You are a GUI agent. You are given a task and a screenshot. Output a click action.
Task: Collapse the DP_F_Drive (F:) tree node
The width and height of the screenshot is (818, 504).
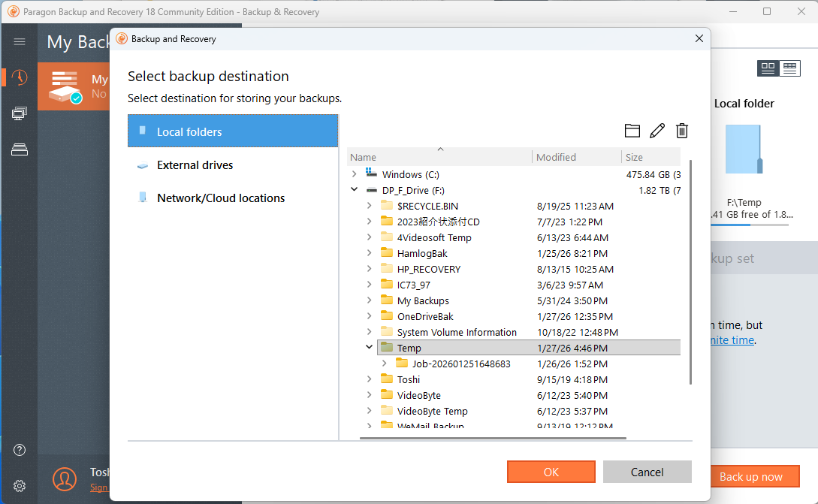[355, 189]
